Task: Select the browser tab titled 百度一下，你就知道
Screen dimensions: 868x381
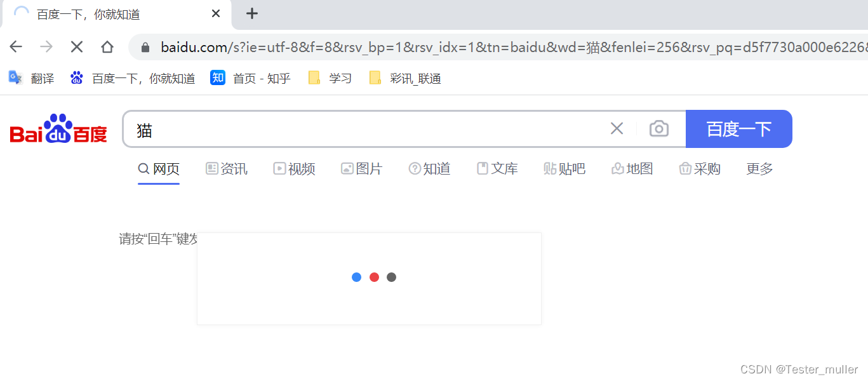Action: (x=116, y=14)
